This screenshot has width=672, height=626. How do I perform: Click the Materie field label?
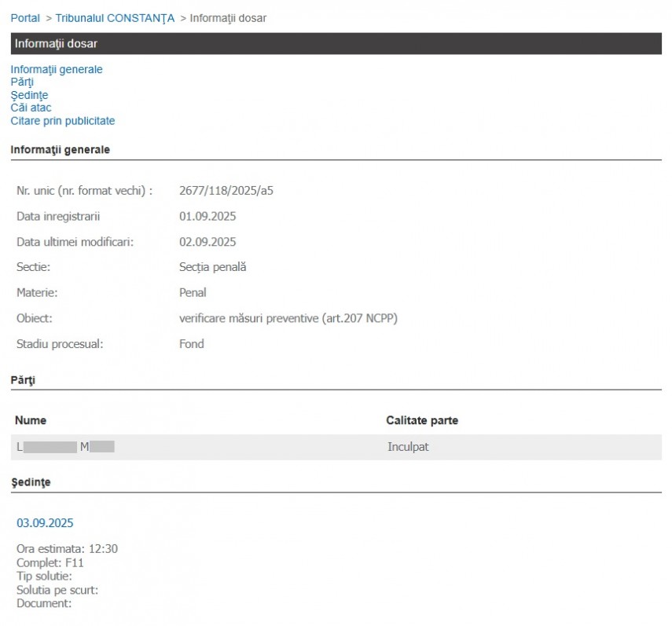click(x=37, y=292)
